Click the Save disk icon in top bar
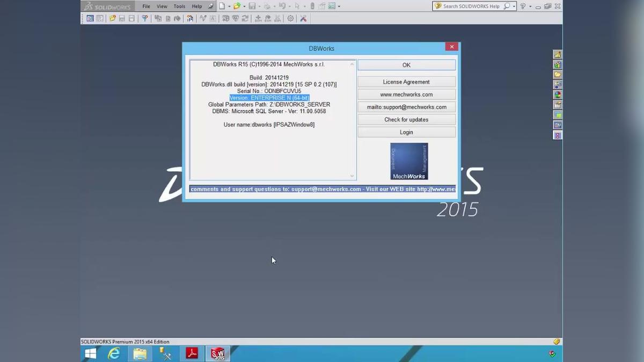Screen dimensions: 644x362 (x=252, y=6)
